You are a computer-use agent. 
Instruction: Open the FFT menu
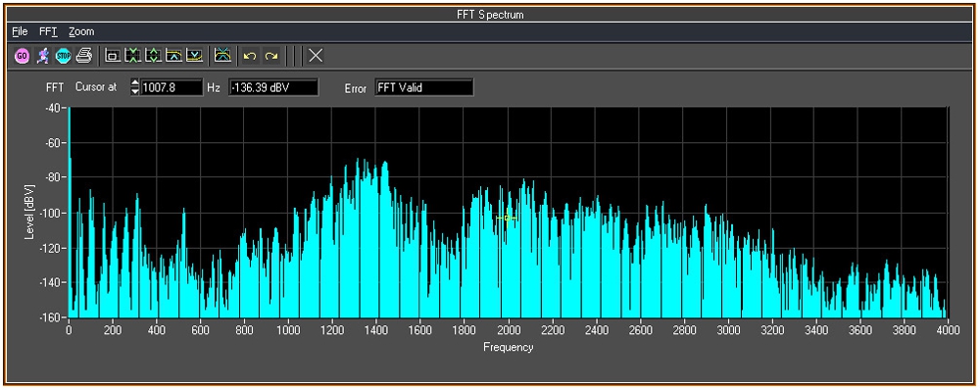point(48,31)
